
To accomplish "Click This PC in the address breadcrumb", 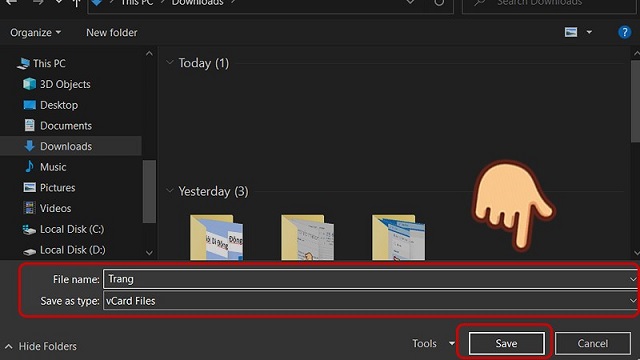I will [x=137, y=2].
